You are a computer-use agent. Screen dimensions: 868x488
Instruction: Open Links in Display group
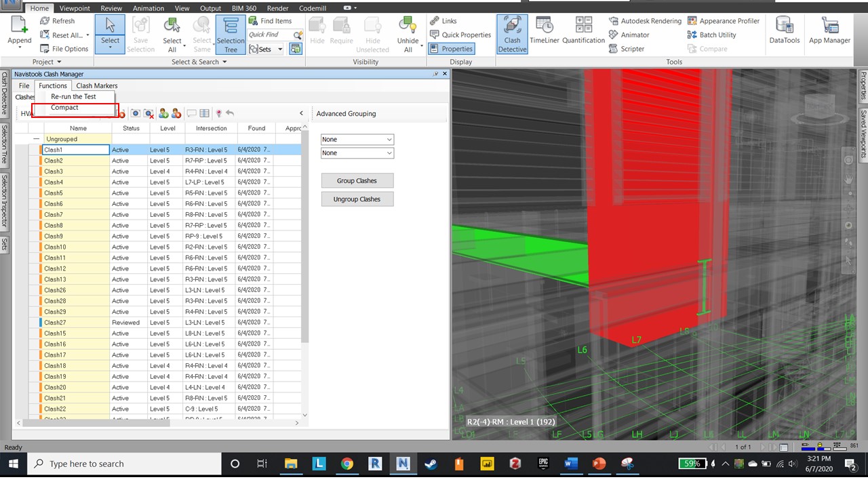click(443, 21)
